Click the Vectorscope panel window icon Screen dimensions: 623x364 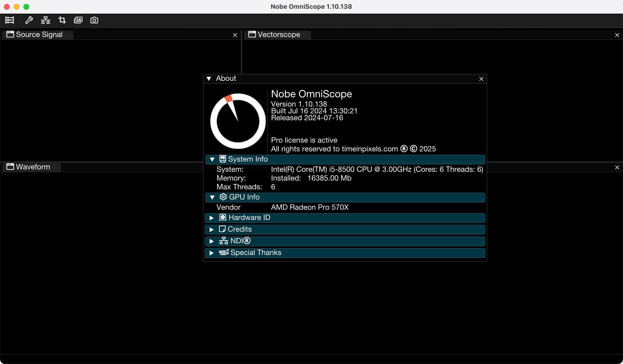(252, 34)
